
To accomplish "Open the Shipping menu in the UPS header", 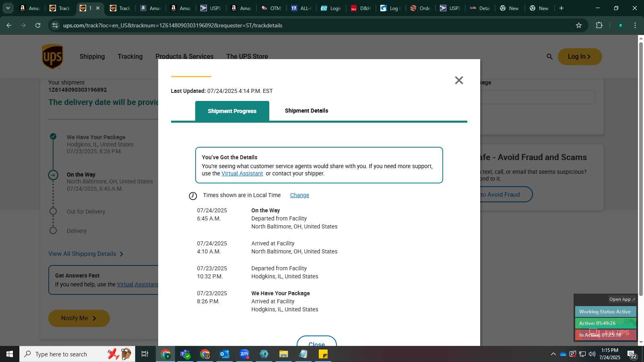I will [x=92, y=57].
